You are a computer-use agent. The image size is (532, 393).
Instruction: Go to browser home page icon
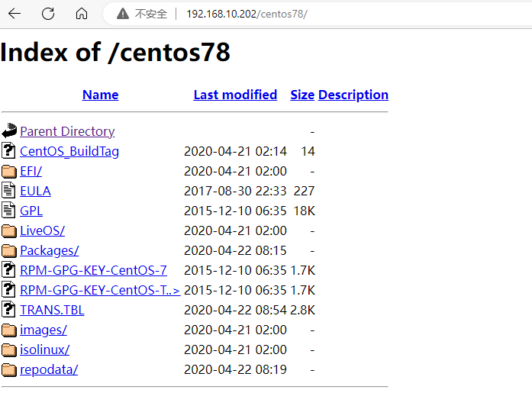click(x=81, y=14)
